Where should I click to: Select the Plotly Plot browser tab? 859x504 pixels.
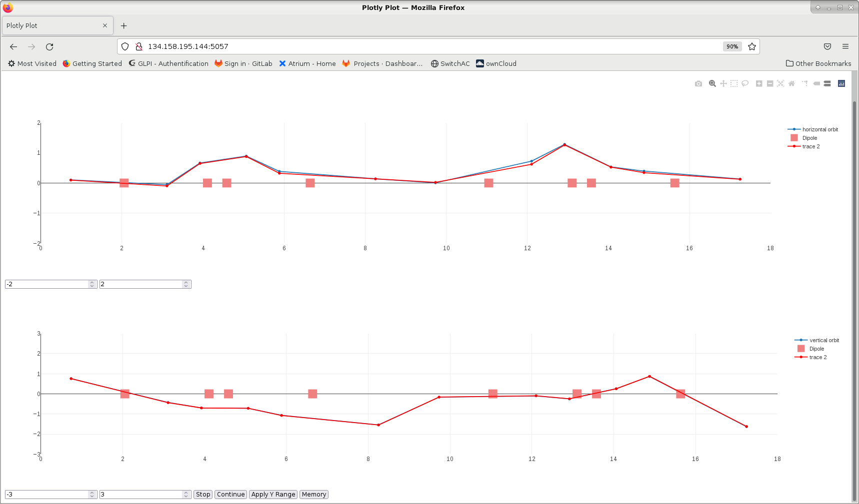pyautogui.click(x=53, y=25)
